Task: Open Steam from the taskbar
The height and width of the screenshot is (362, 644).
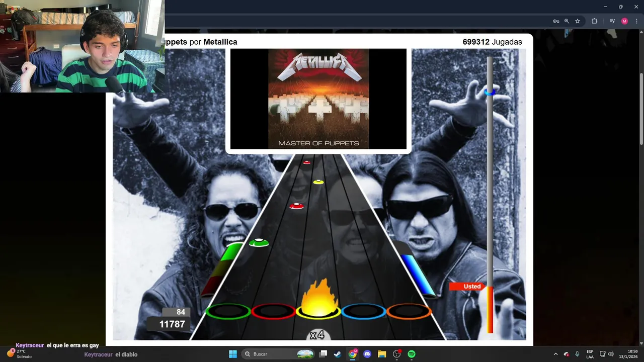Action: coord(338,354)
